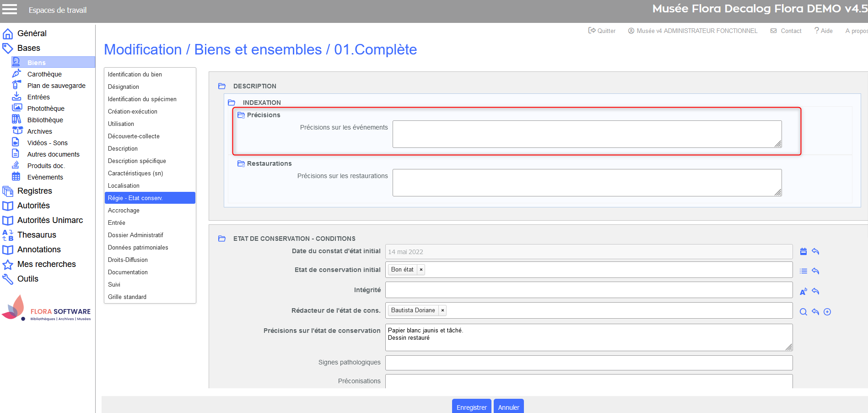
Task: Click into the Signes pathologiques field
Action: (x=588, y=363)
